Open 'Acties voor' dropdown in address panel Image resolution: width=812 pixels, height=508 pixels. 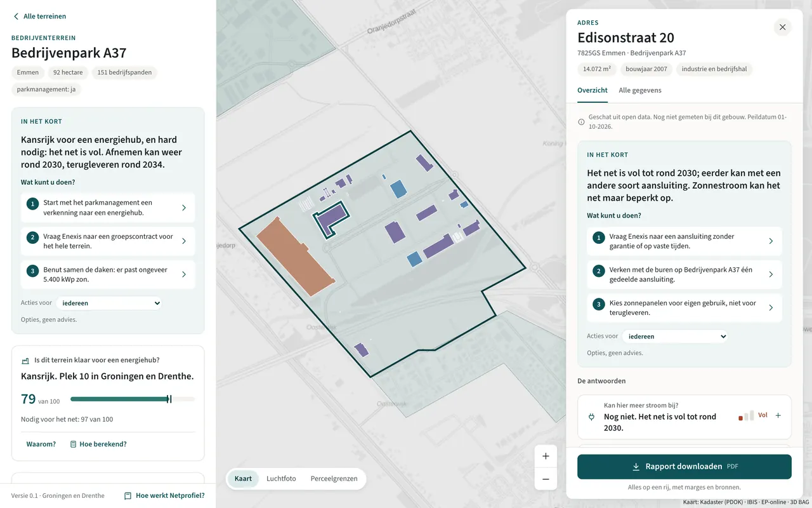click(674, 337)
